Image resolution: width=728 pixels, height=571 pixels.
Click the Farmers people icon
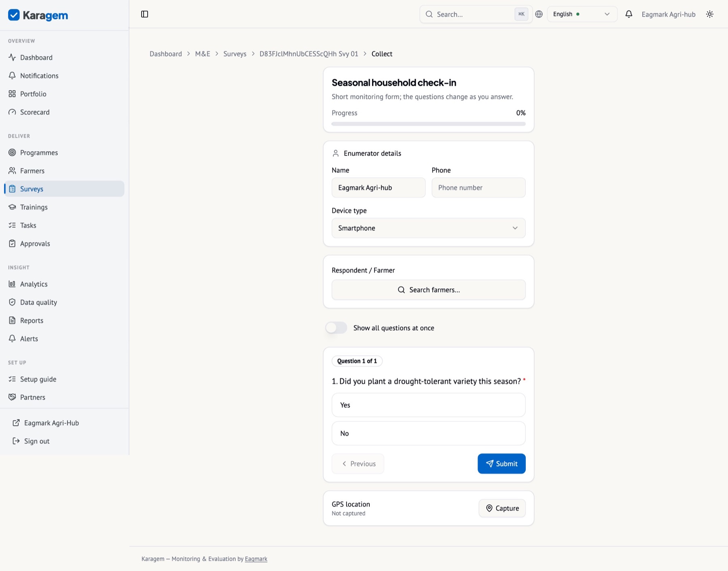coord(12,171)
